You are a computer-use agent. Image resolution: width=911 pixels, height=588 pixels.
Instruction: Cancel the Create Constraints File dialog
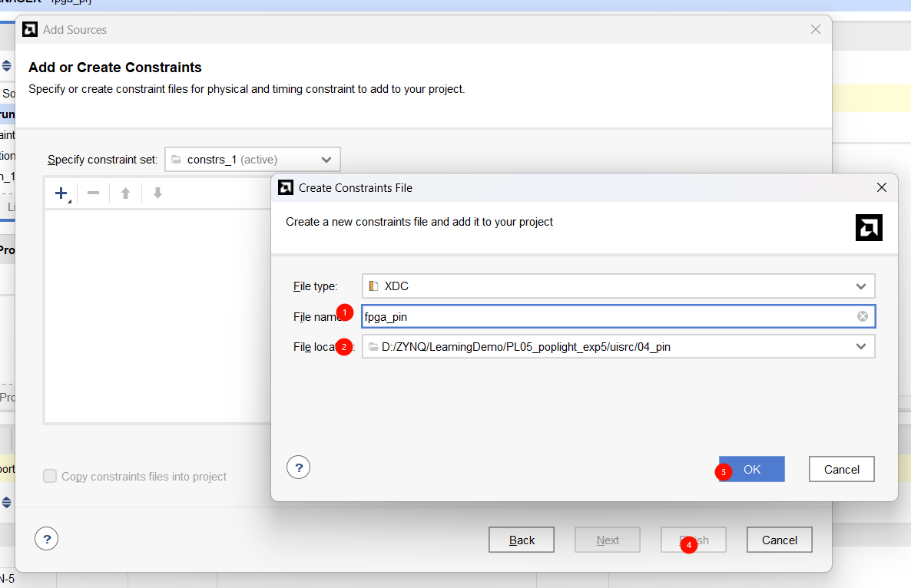pos(841,470)
